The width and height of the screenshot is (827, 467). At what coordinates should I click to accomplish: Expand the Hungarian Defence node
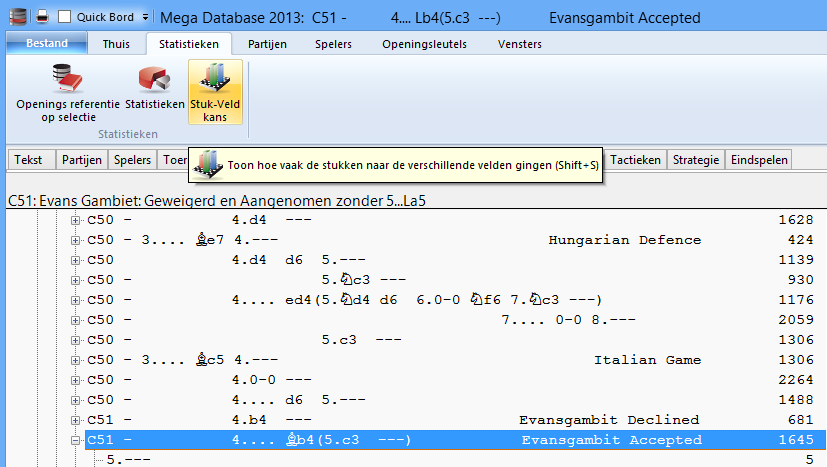[75, 240]
